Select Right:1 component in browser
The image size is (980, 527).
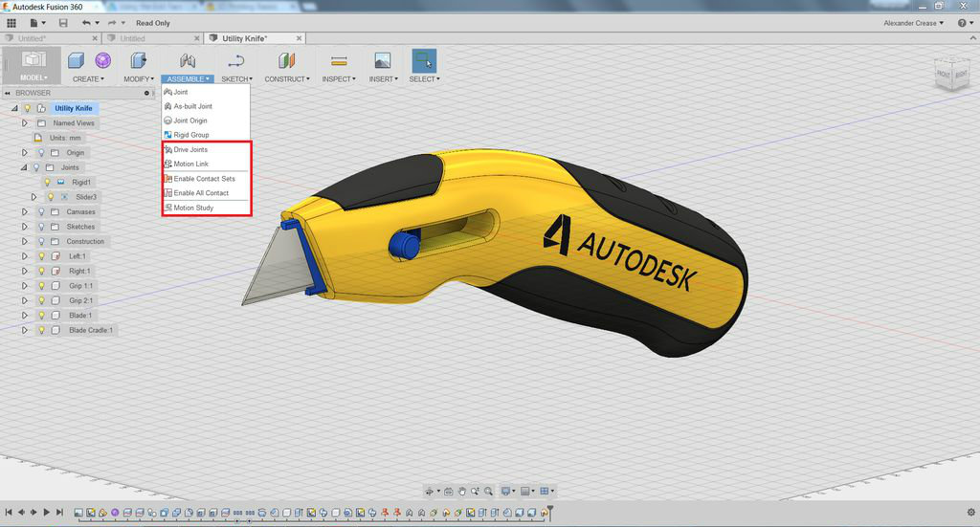(x=79, y=271)
